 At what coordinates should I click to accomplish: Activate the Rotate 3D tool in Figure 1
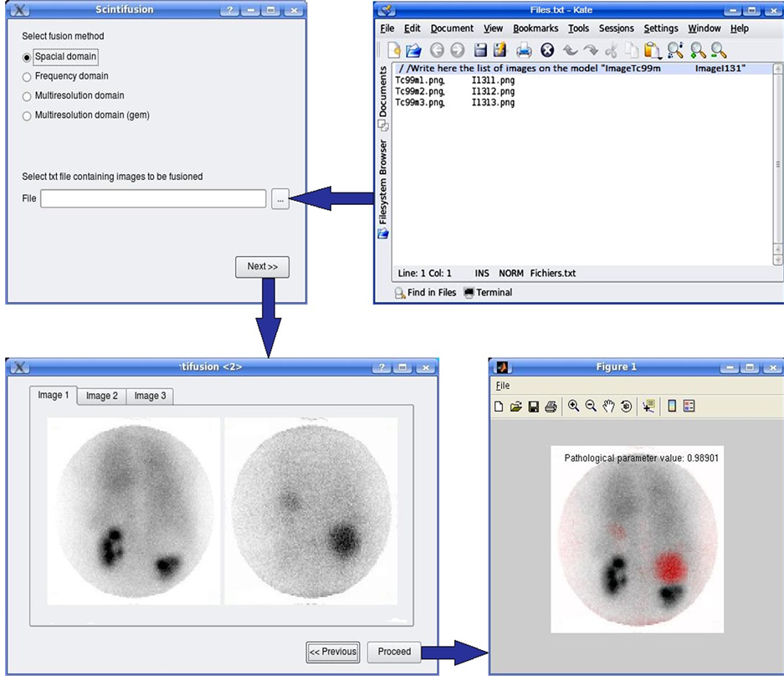tap(626, 407)
